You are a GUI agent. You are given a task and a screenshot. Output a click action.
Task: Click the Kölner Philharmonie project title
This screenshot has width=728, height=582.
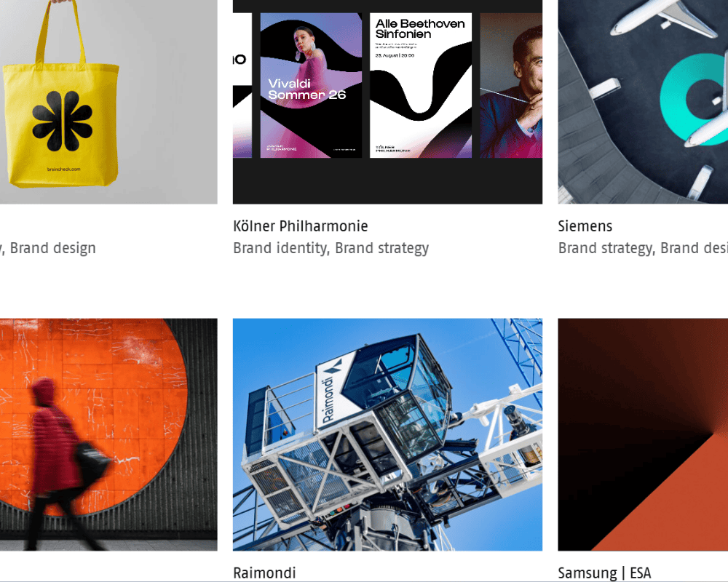coord(301,226)
